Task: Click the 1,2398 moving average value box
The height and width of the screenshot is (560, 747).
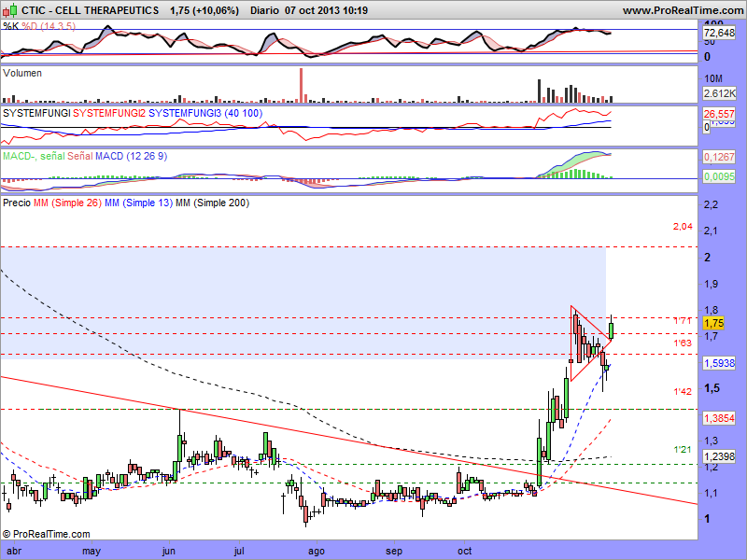Action: point(719,456)
